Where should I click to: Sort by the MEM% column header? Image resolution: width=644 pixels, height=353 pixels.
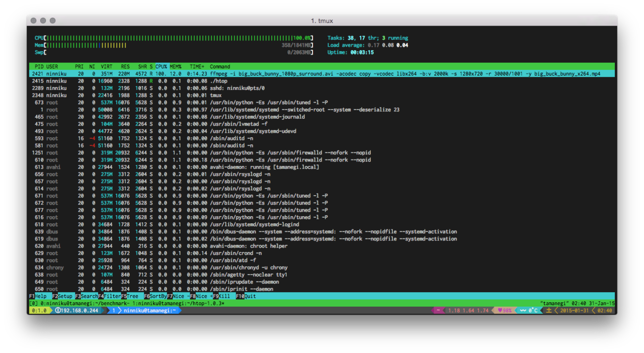tap(176, 66)
